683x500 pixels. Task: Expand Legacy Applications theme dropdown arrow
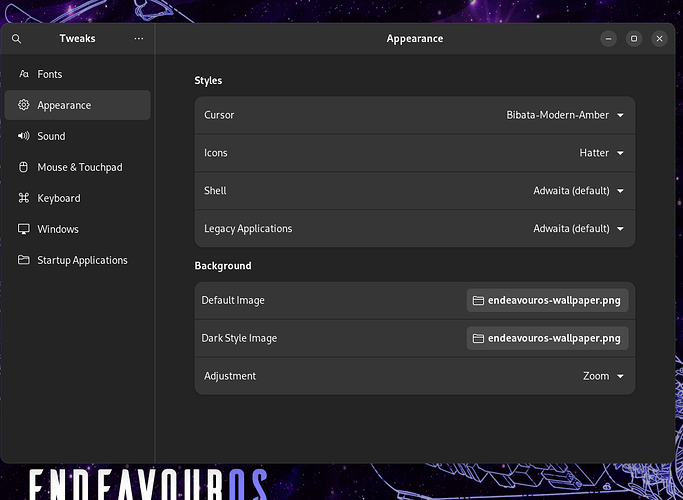pyautogui.click(x=620, y=229)
